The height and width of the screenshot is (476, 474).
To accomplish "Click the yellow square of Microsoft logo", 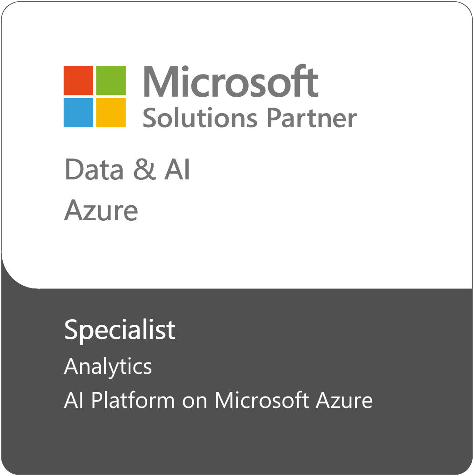I will (111, 113).
